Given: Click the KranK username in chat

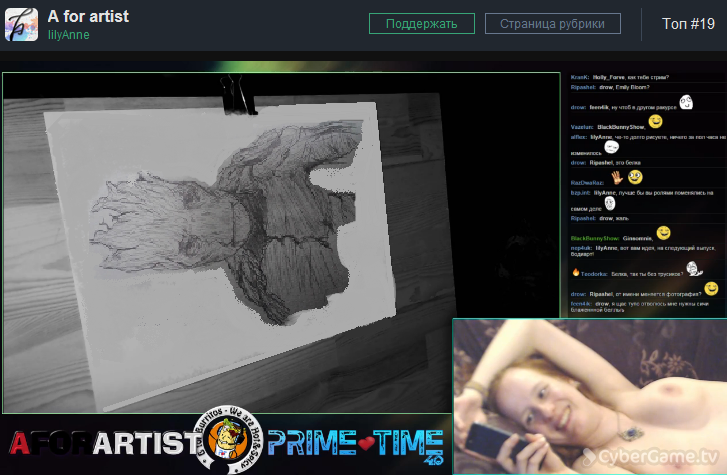Looking at the screenshot, I should point(580,77).
